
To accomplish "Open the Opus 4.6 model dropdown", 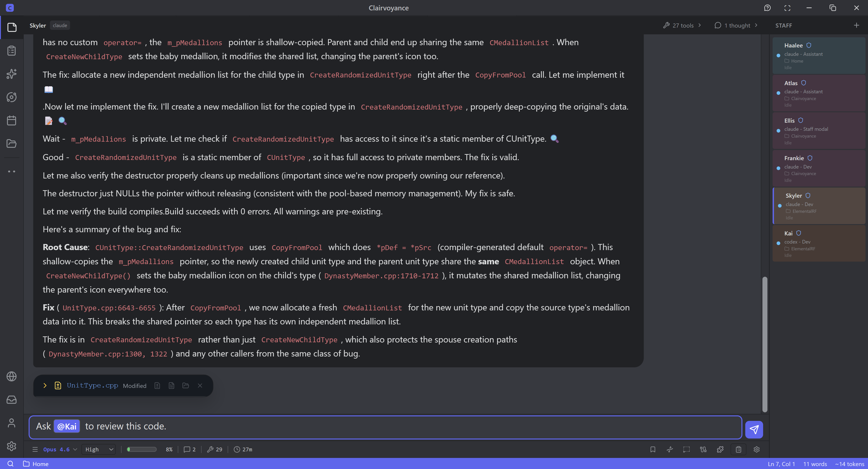I will 60,450.
